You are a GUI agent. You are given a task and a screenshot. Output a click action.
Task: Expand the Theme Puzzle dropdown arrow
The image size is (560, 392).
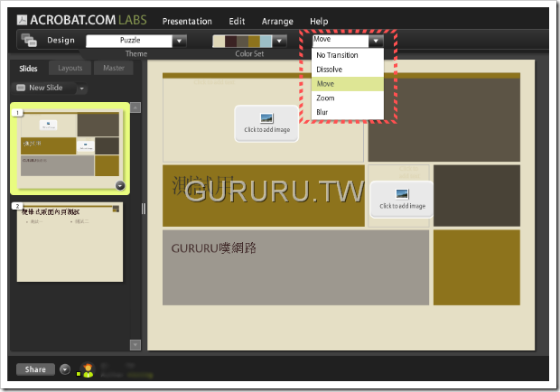point(179,41)
